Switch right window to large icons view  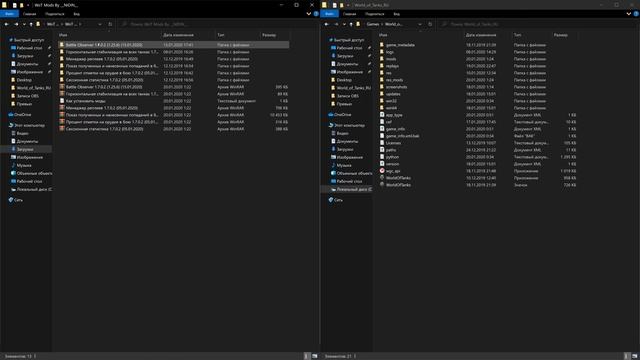point(635,356)
